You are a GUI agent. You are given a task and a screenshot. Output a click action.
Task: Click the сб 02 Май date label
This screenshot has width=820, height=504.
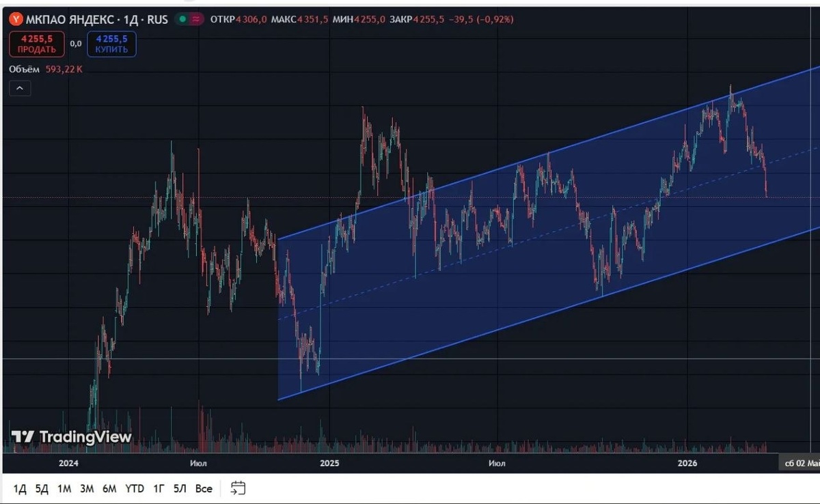coord(800,463)
